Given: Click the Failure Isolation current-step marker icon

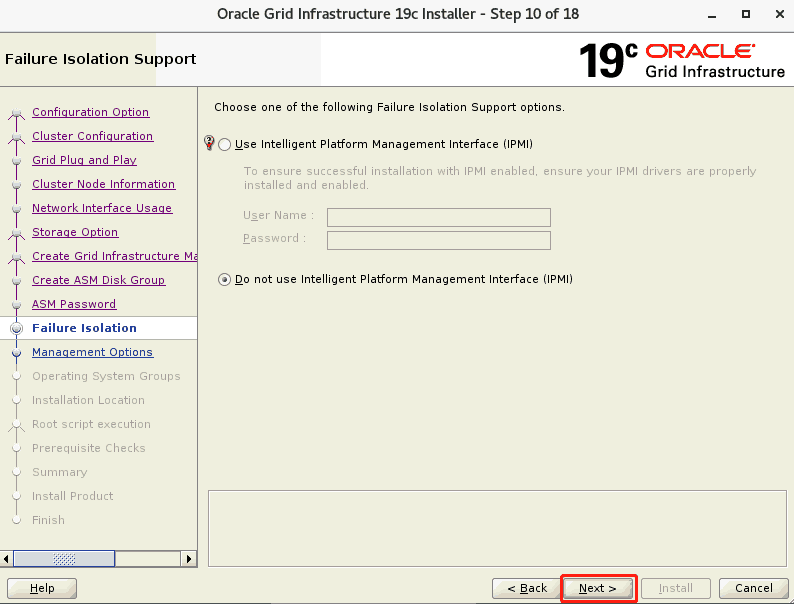Looking at the screenshot, I should 17,329.
